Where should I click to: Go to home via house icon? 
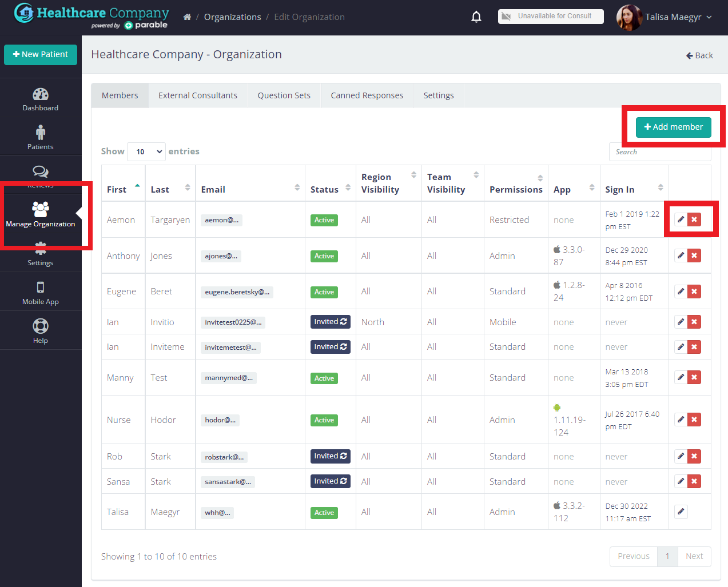click(x=187, y=17)
